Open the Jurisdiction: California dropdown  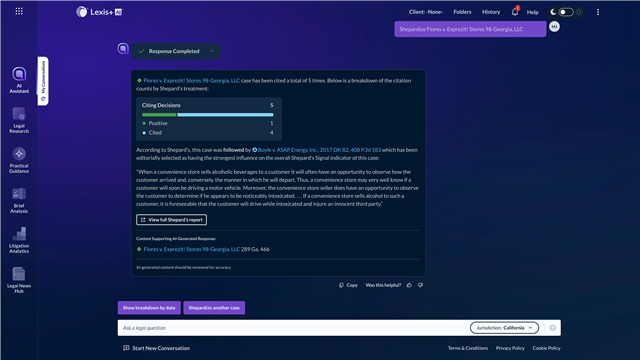click(504, 328)
